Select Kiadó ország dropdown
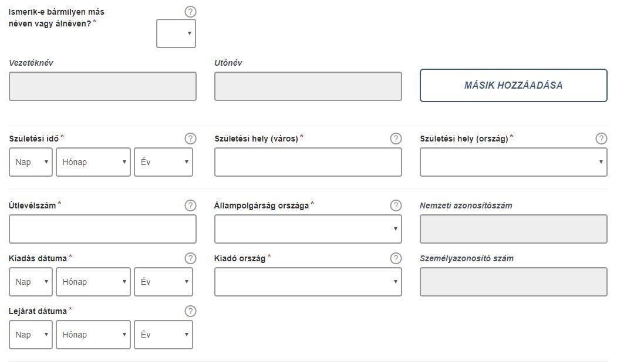 [x=308, y=282]
